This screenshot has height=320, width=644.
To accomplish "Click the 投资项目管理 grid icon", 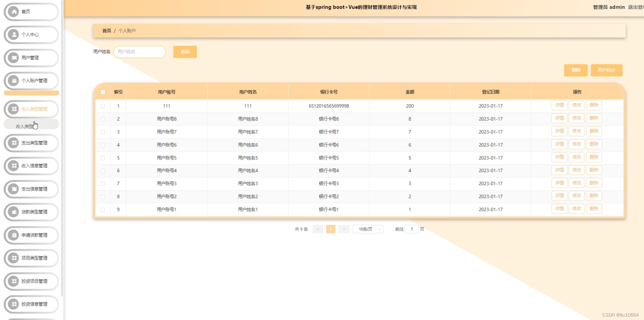I will coord(14,281).
